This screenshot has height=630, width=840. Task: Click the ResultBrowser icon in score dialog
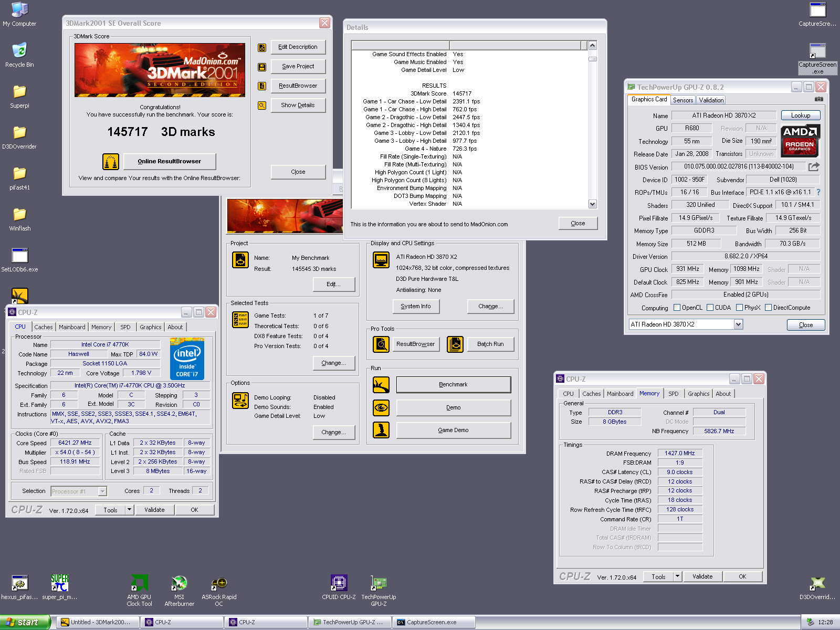click(x=262, y=86)
